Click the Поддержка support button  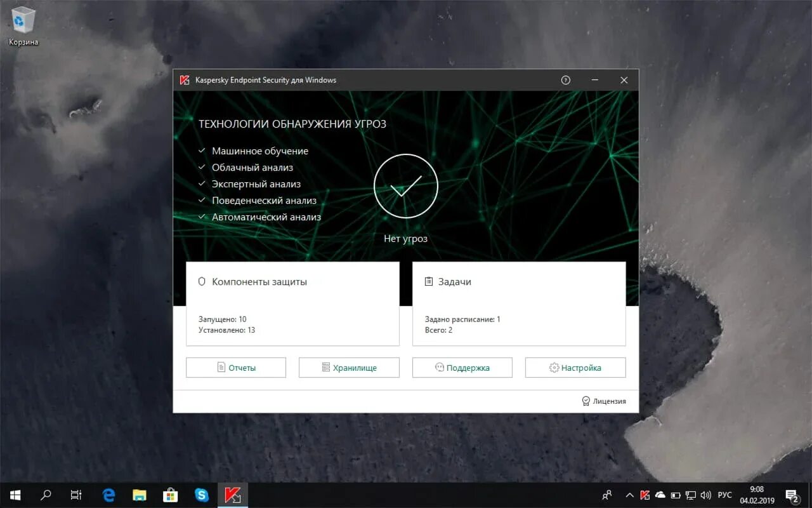click(462, 368)
